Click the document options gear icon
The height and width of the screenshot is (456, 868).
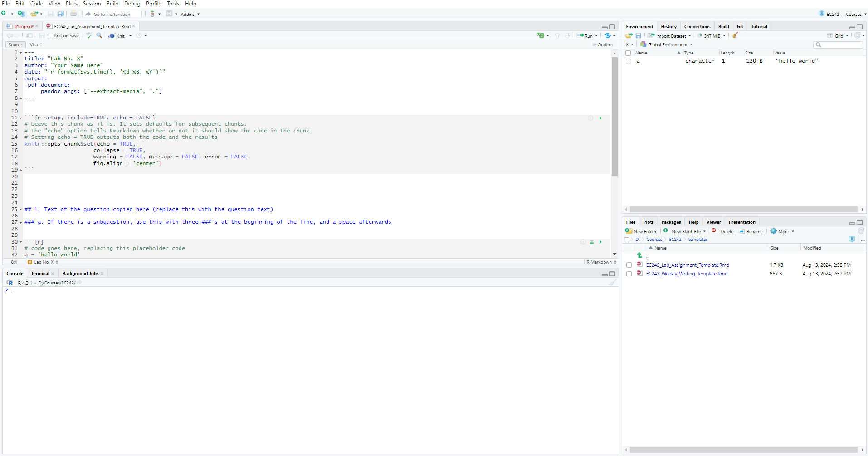139,35
